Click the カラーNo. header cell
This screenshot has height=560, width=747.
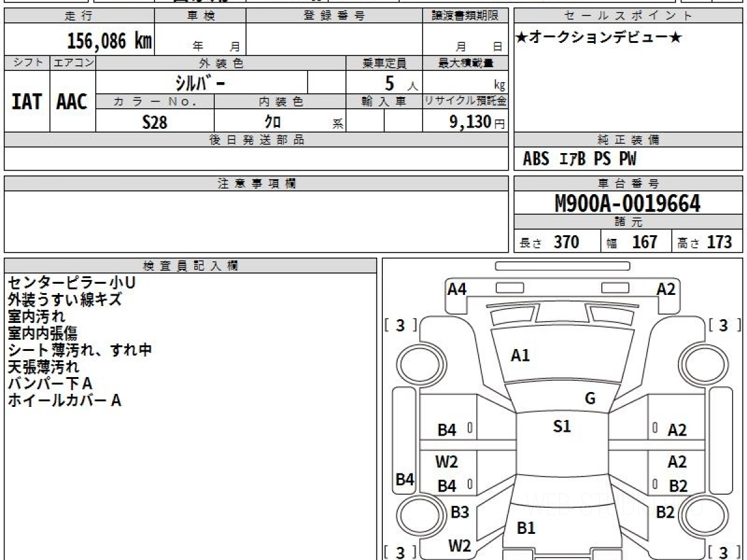point(155,101)
